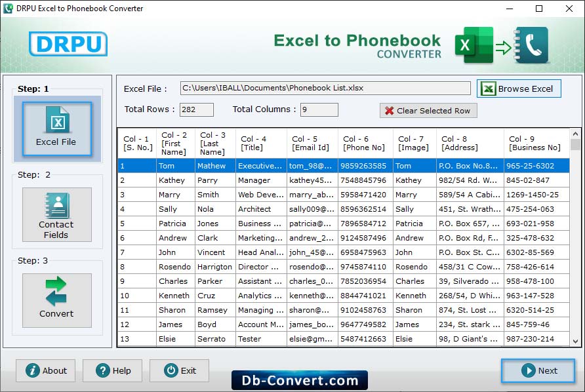
Task: Click the cell 'Serrato'
Action: tap(215, 339)
